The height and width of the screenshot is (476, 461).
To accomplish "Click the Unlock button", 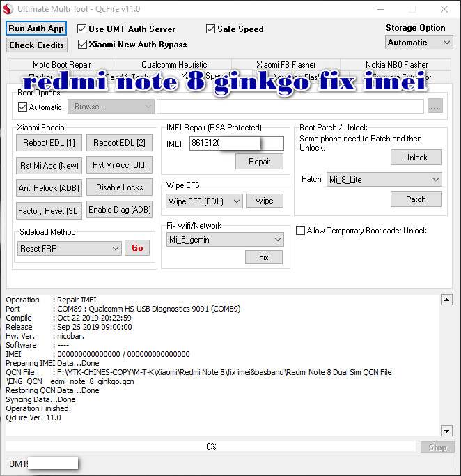I will click(416, 158).
